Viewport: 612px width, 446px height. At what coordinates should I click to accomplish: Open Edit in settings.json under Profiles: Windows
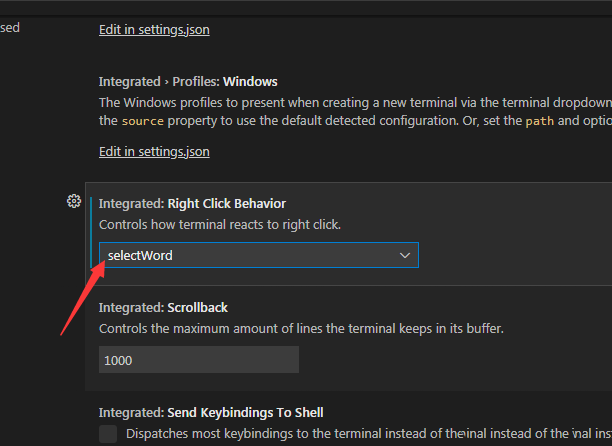(154, 152)
